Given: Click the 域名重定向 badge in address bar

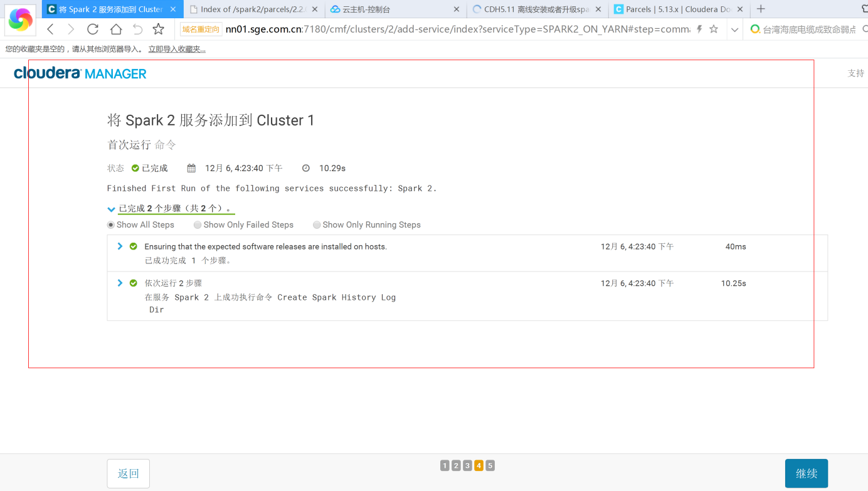Looking at the screenshot, I should pos(201,29).
